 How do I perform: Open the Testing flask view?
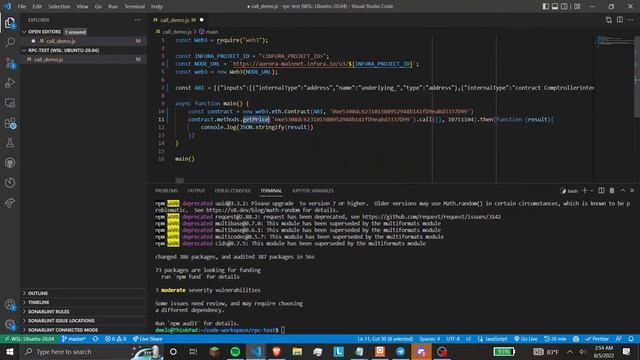[10, 143]
